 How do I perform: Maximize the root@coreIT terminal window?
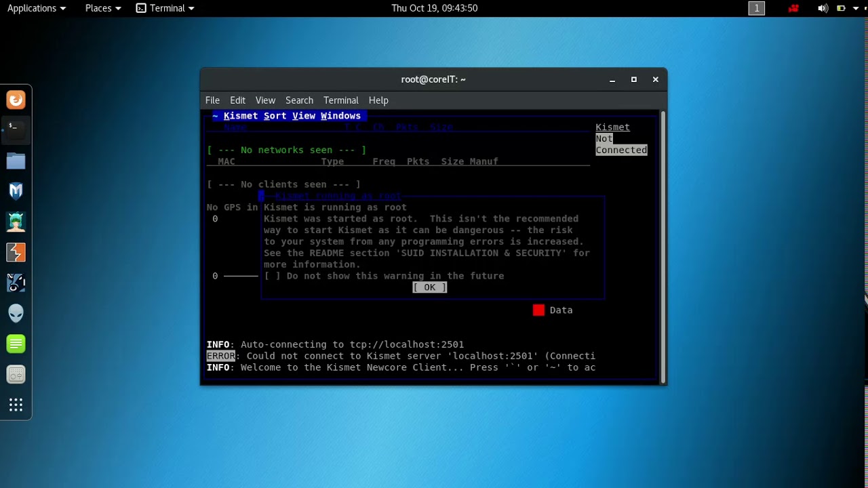pos(634,79)
